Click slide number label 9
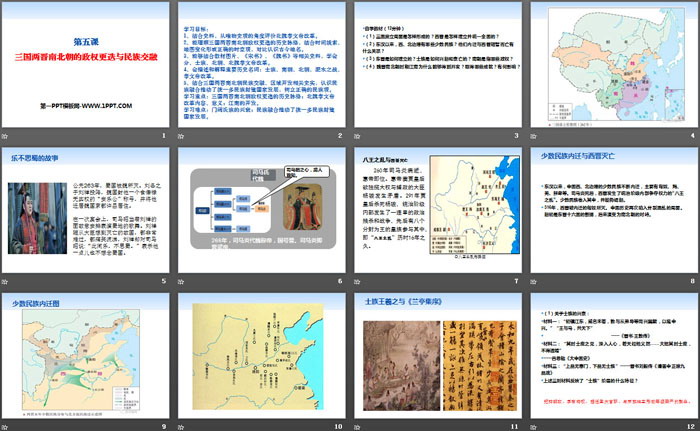 (x=164, y=427)
